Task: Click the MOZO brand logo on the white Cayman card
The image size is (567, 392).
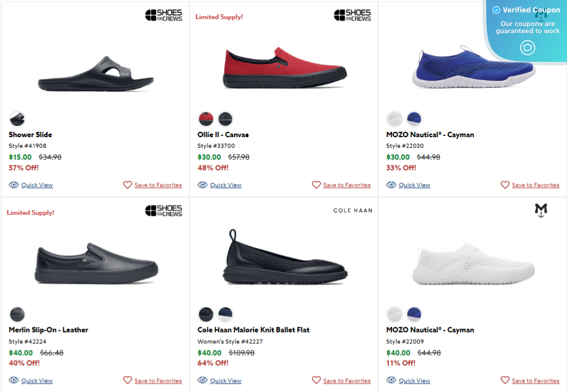Action: pos(541,210)
